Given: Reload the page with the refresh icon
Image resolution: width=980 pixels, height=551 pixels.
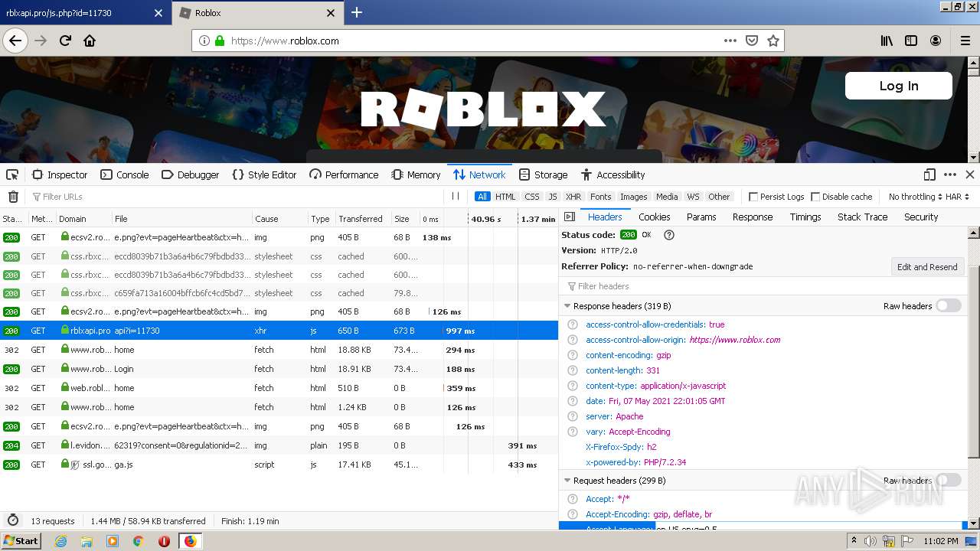Looking at the screenshot, I should 66,41.
